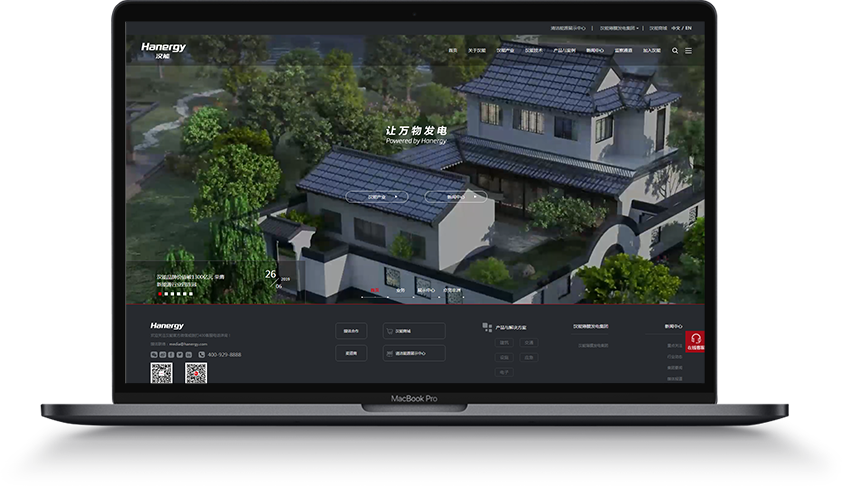Click the first social icon beside the Weibo icon
The image size is (842, 486).
click(154, 354)
